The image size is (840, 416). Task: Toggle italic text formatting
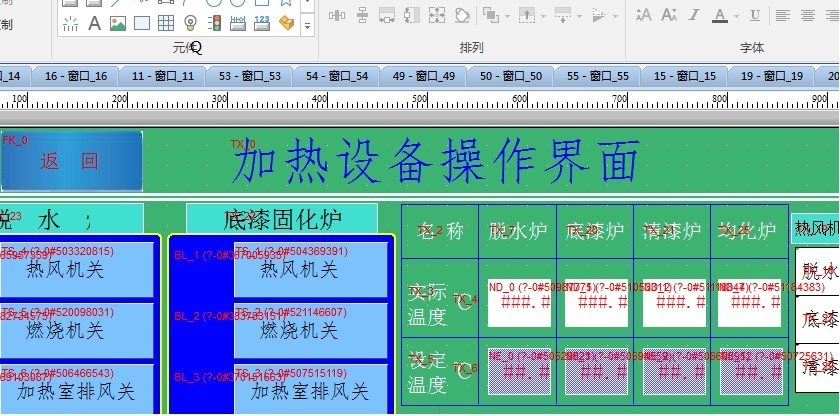[x=697, y=14]
